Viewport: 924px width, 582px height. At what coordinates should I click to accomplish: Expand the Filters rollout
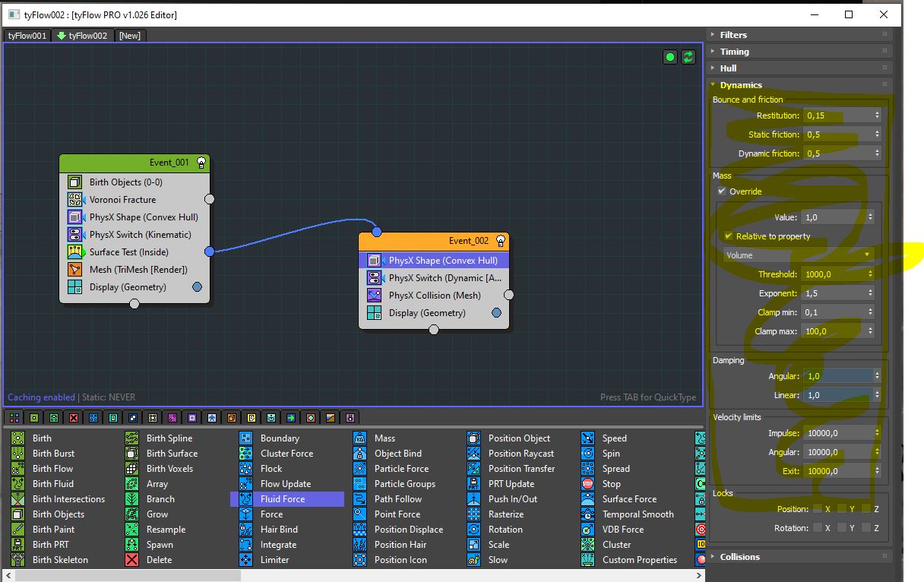point(799,35)
